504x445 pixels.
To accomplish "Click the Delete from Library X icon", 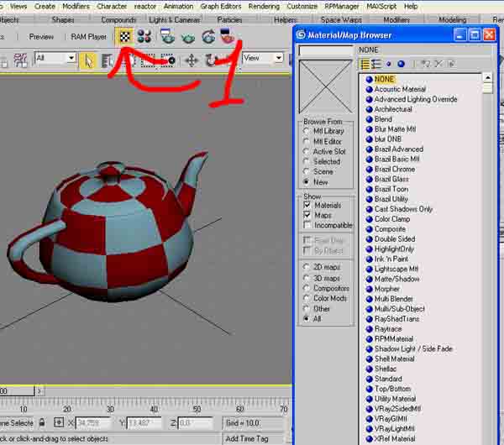I will pyautogui.click(x=438, y=64).
